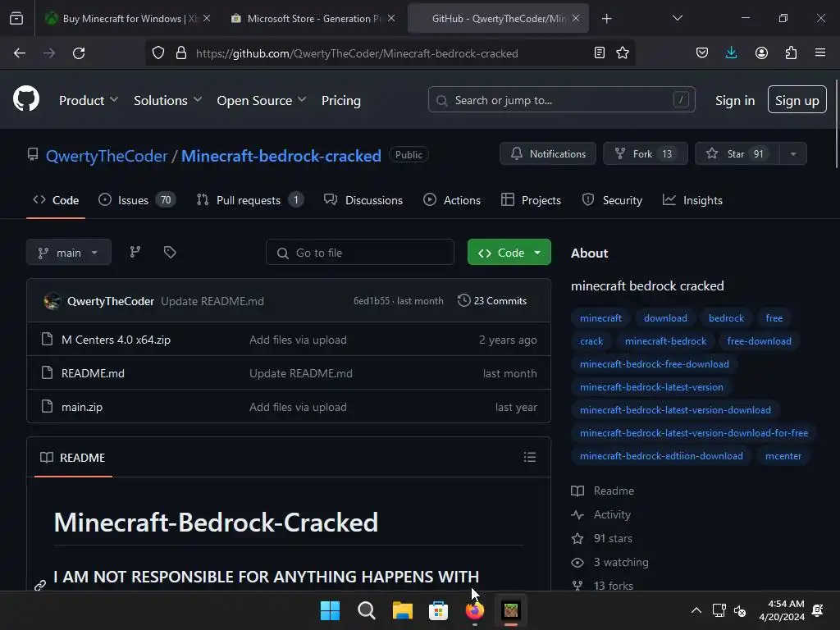Screen dimensions: 840x630
Task: Click the heading anchor link icon
Action: (40, 585)
